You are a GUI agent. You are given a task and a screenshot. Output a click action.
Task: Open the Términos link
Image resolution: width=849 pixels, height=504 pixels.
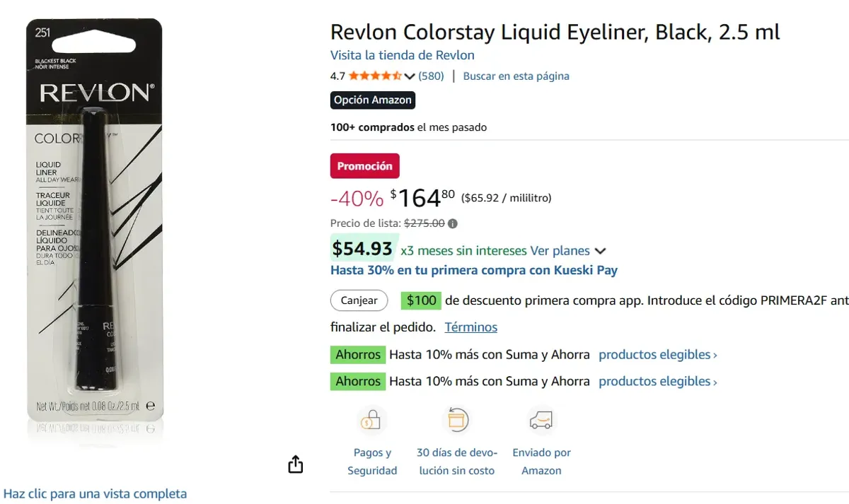pos(470,327)
